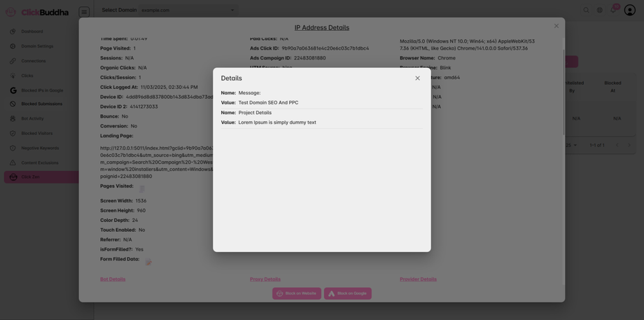Click 'Lorem Ipsum is simply dummy text'

[x=277, y=123]
